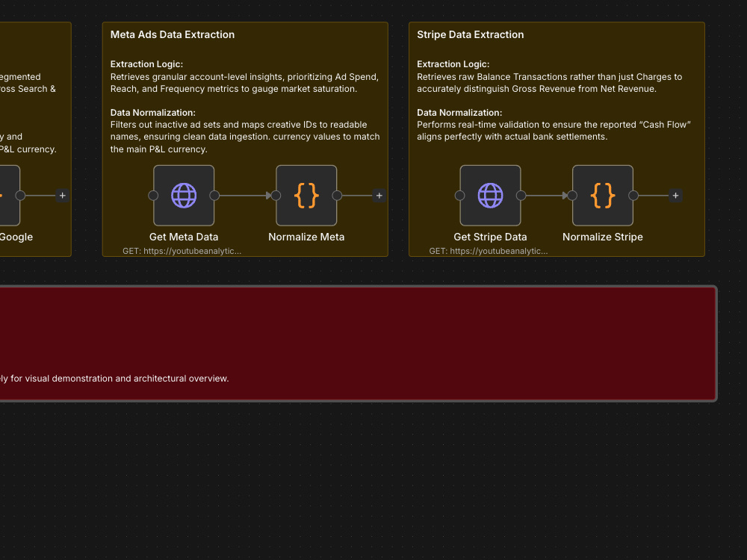Click the output connector of Normalize Meta
747x560 pixels.
pyautogui.click(x=337, y=195)
